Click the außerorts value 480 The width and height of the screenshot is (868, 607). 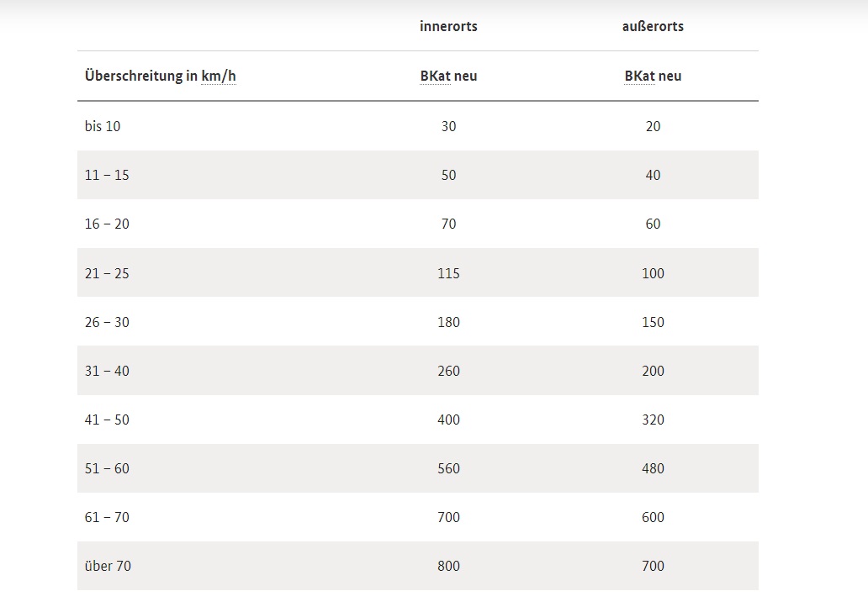[x=653, y=468]
